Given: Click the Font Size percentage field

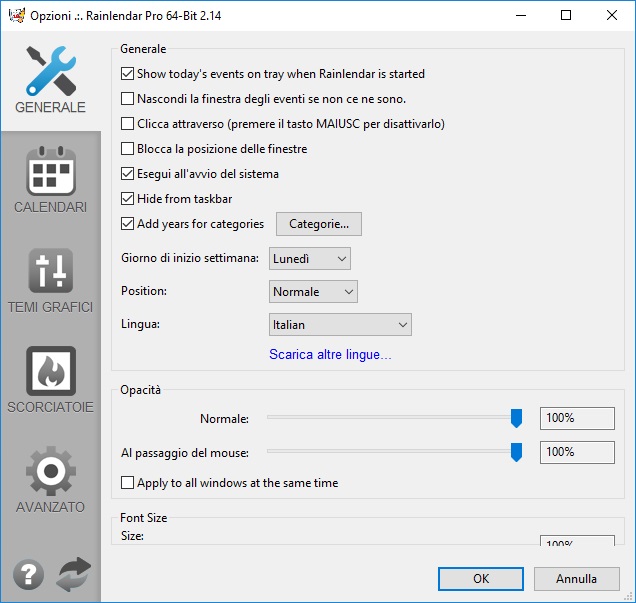Looking at the screenshot, I should [577, 541].
